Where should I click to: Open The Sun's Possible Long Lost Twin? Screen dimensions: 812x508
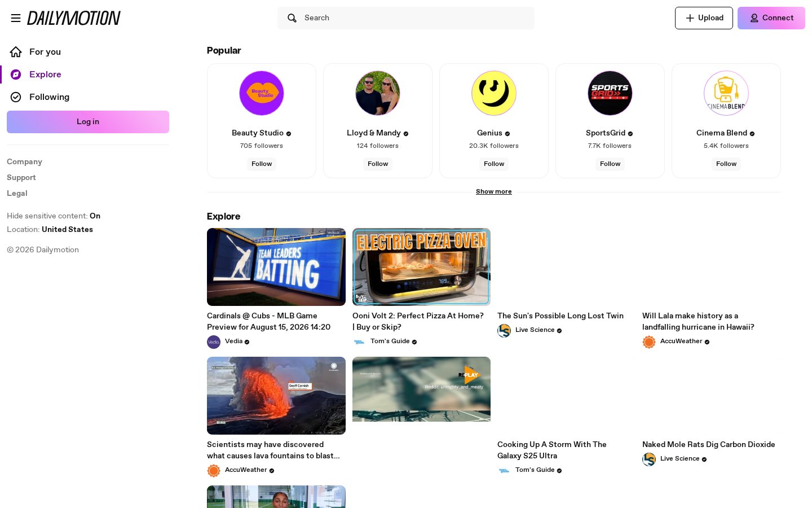(561, 316)
